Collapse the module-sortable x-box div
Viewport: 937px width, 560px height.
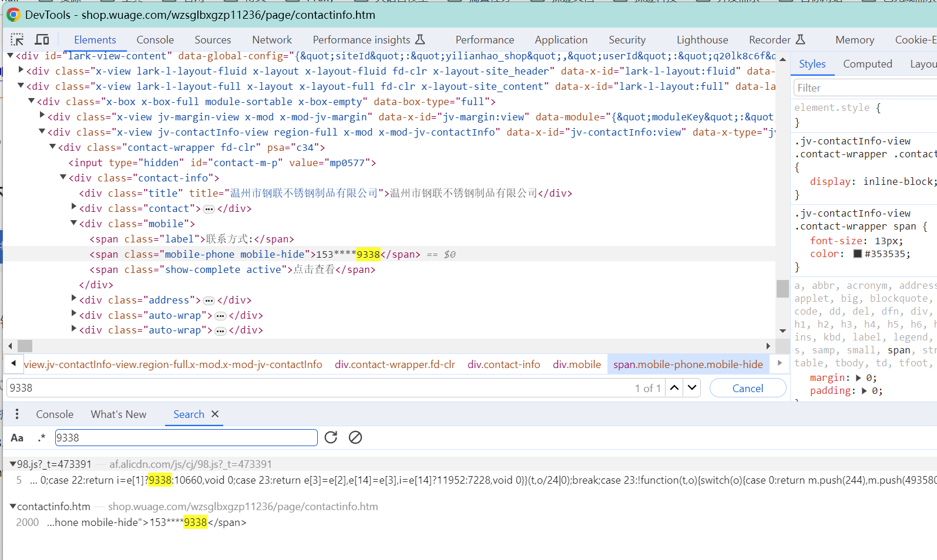click(31, 102)
